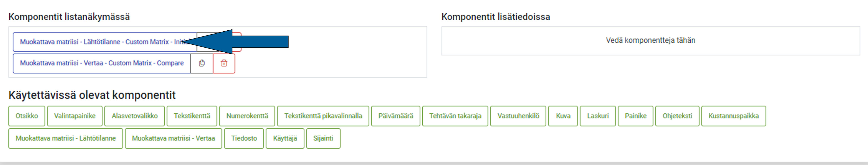868x165 pixels.
Task: Select the Laskuri component
Action: 597,116
